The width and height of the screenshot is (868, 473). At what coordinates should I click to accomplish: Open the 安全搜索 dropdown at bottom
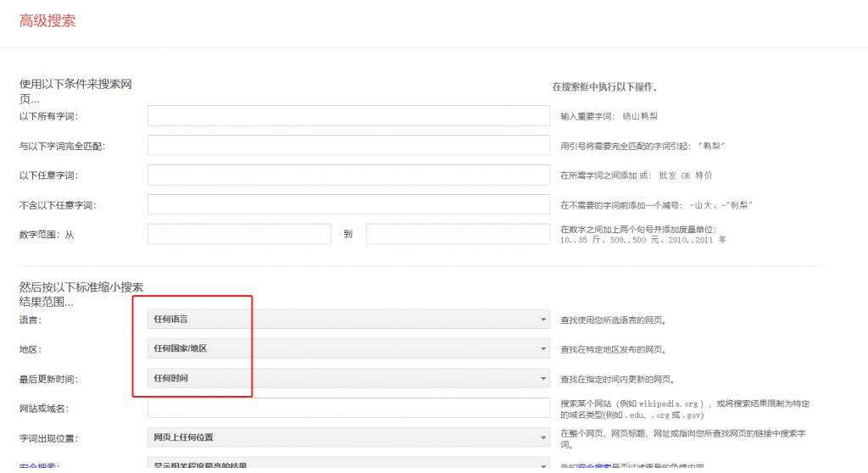(x=348, y=465)
